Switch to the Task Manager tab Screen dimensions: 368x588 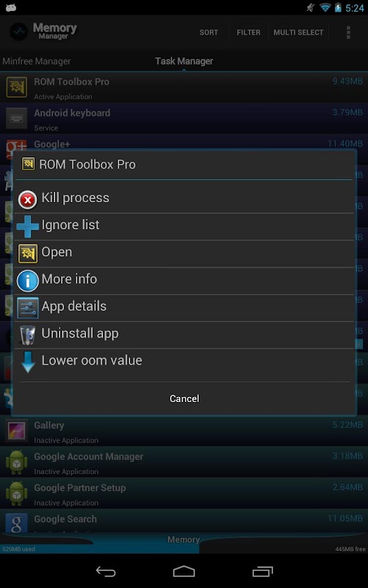(184, 61)
